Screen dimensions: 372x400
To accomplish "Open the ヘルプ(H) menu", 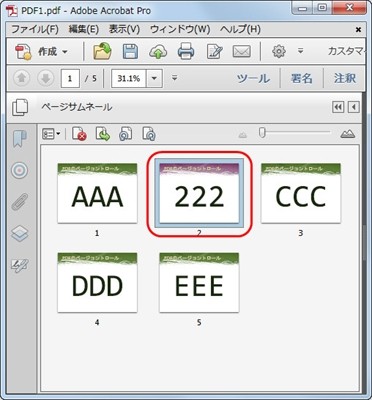I will [x=240, y=29].
